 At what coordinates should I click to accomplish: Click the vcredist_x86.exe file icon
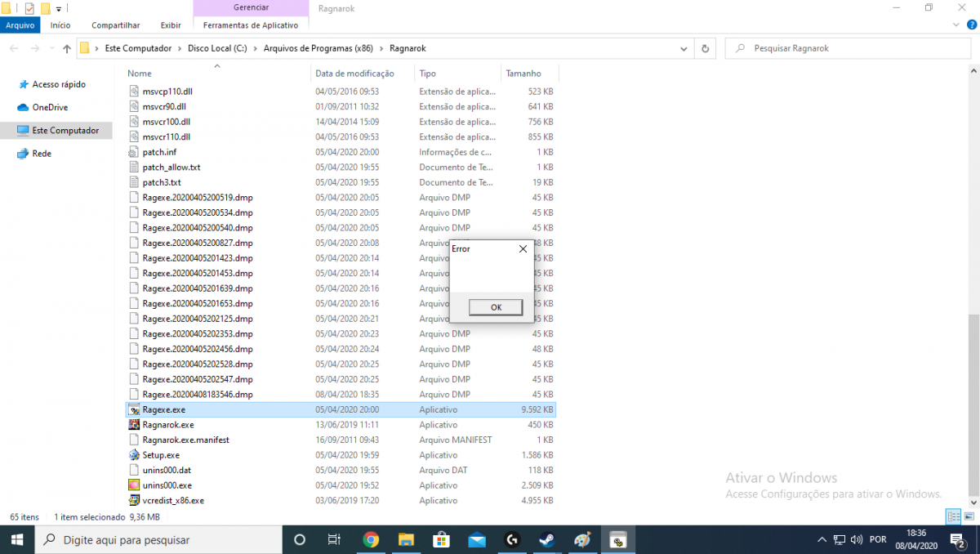(135, 500)
